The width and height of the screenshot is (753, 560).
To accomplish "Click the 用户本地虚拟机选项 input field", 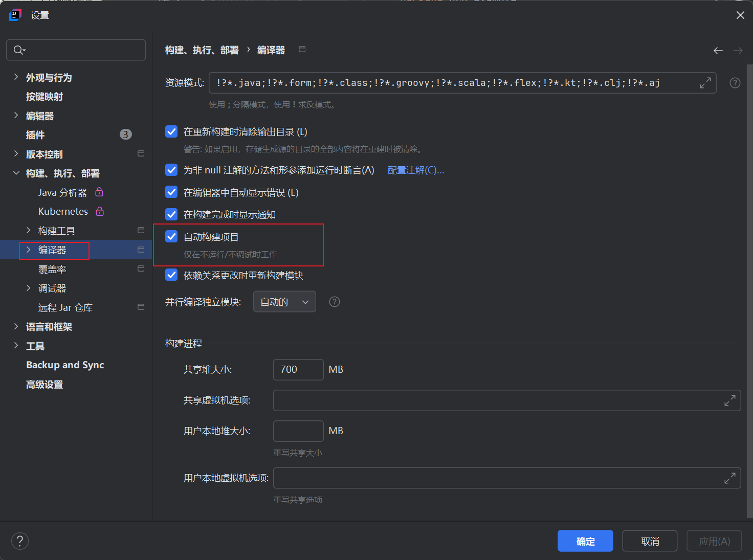I will (x=507, y=478).
